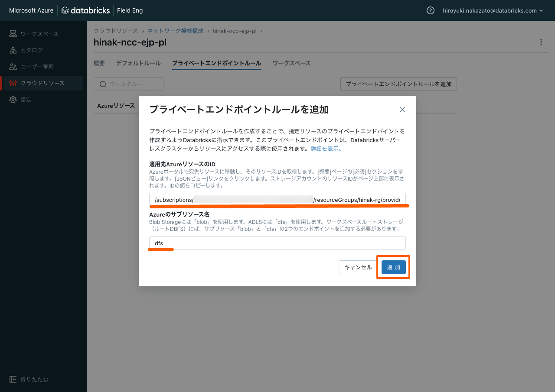Click the user management icon
555x392 pixels.
click(x=13, y=67)
